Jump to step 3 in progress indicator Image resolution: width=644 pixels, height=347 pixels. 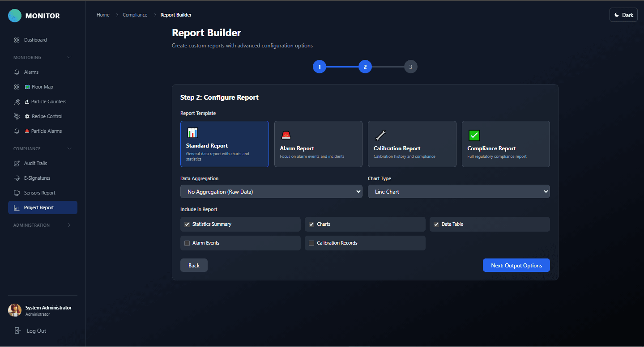(411, 67)
